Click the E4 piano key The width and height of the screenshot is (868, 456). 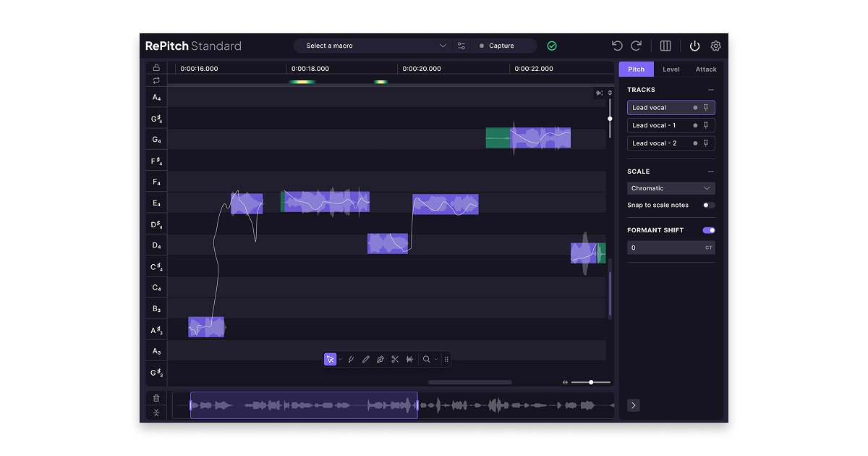click(x=156, y=203)
